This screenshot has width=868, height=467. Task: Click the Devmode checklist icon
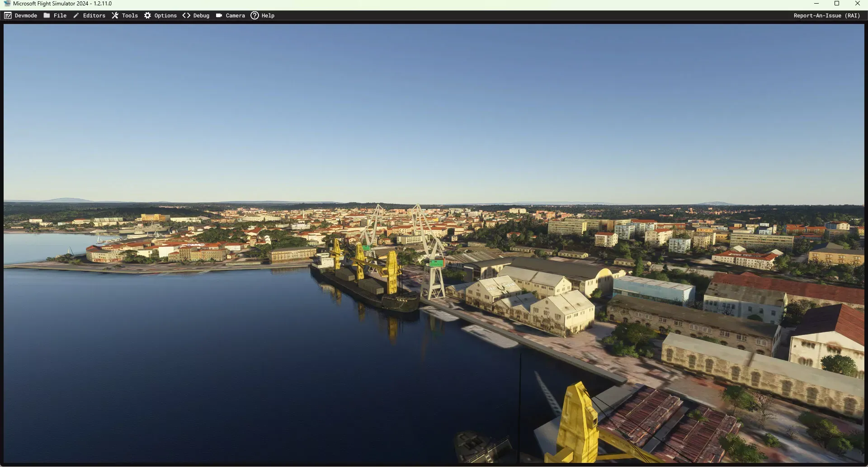click(8, 15)
